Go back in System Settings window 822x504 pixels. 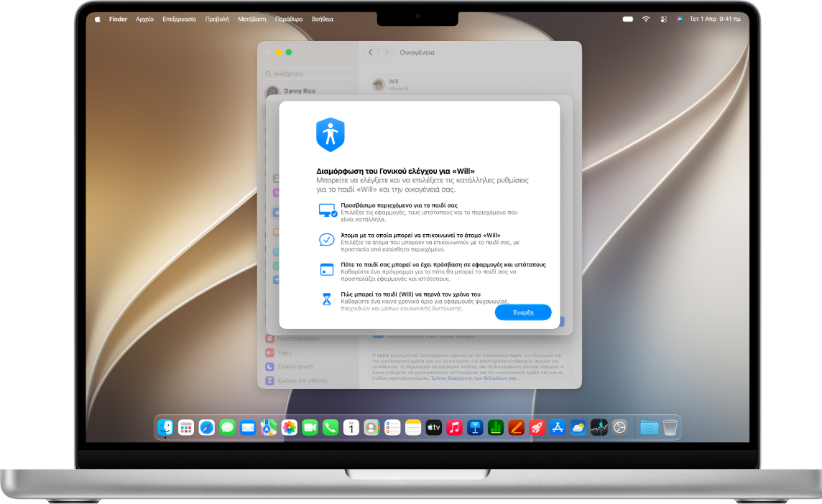point(371,52)
